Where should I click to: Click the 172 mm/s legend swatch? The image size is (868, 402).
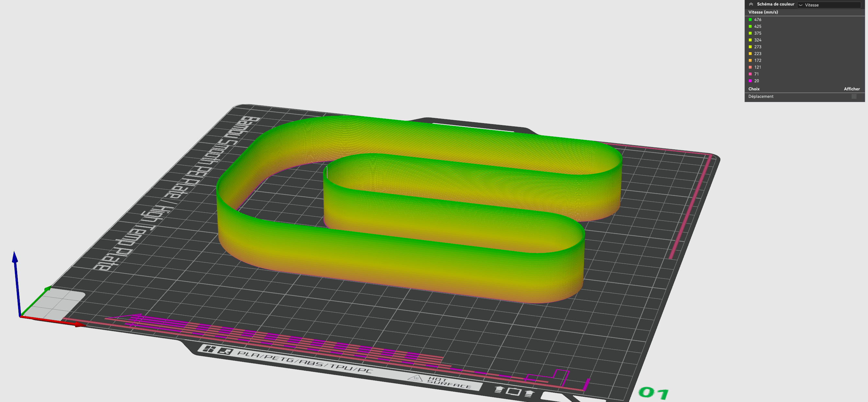750,60
